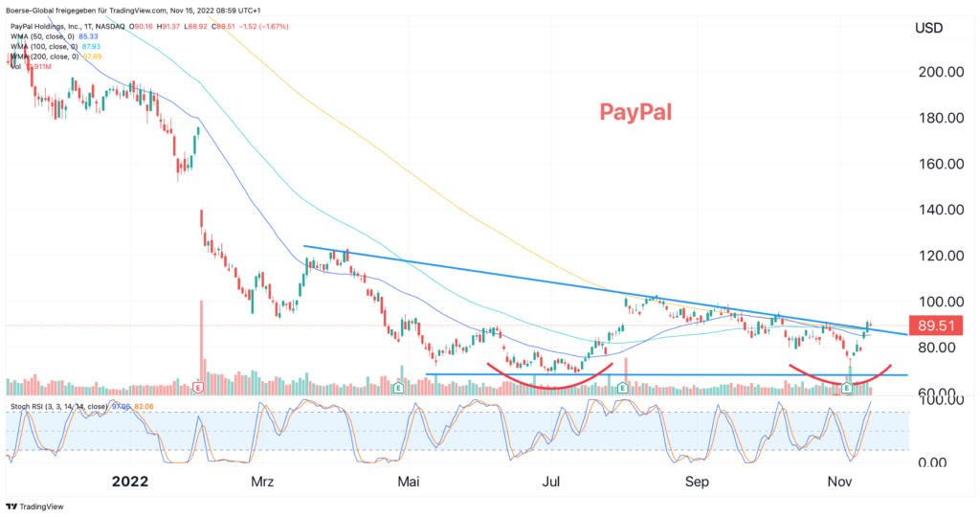Click the WMA 100 value 87.93
This screenshot has height=517, width=980.
(x=91, y=47)
